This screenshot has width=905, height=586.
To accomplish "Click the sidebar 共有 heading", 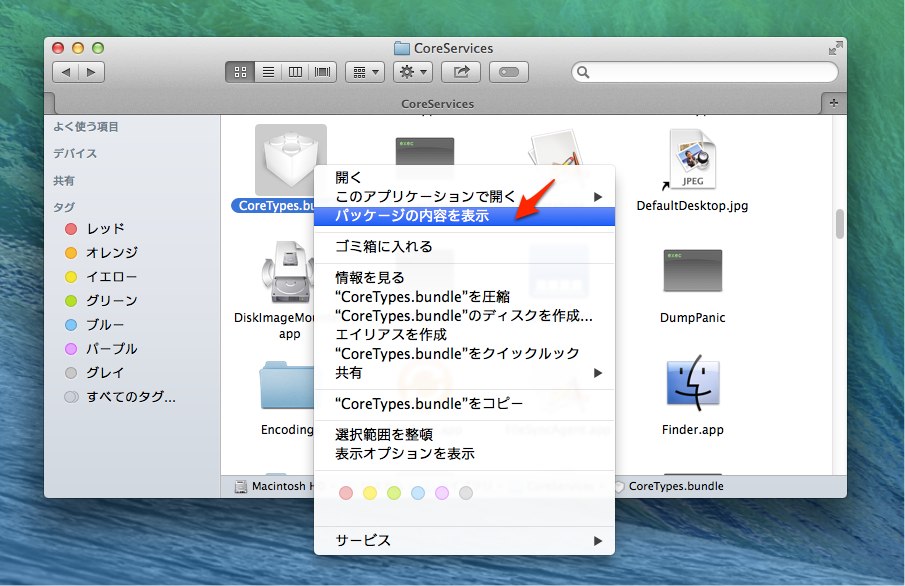I will (x=64, y=181).
